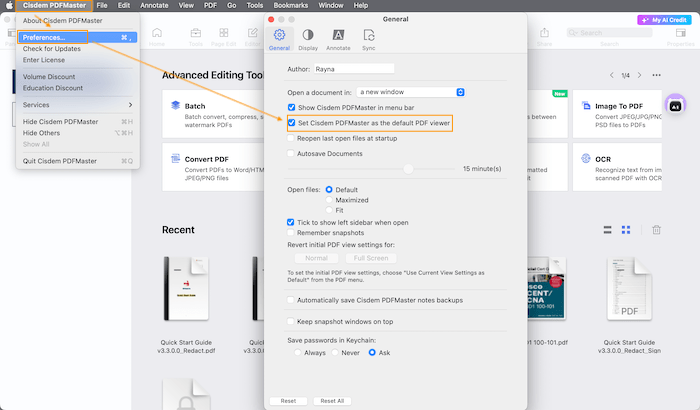The height and width of the screenshot is (410, 700).
Task: Click the Search field in toolbar
Action: coord(609,33)
